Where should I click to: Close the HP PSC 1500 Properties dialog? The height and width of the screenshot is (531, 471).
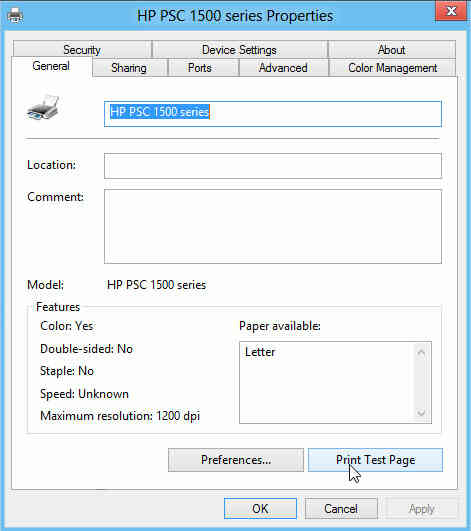452,11
